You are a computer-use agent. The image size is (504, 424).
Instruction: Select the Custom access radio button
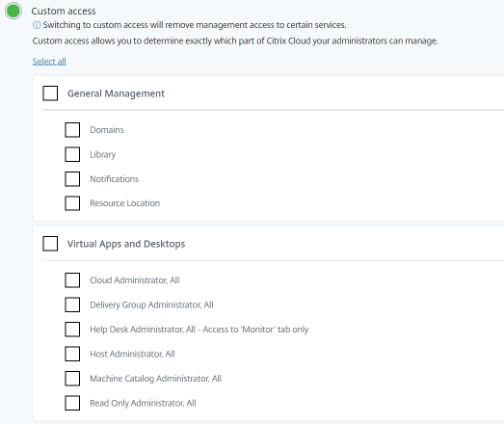coord(13,11)
